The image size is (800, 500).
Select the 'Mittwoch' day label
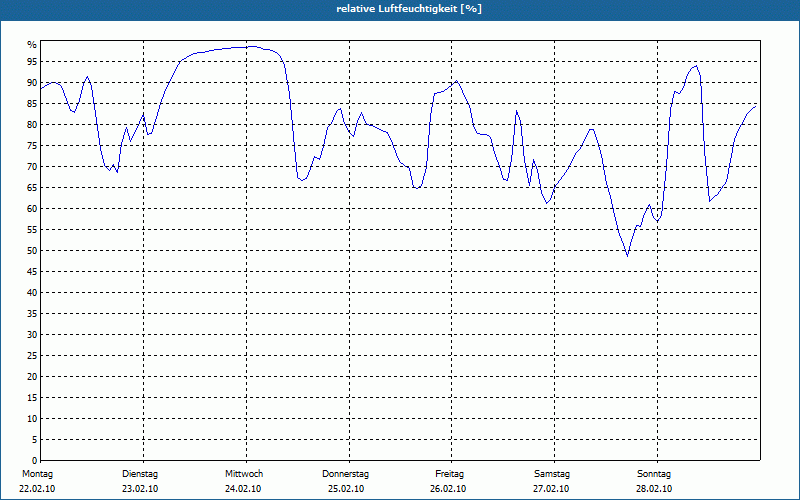point(244,474)
